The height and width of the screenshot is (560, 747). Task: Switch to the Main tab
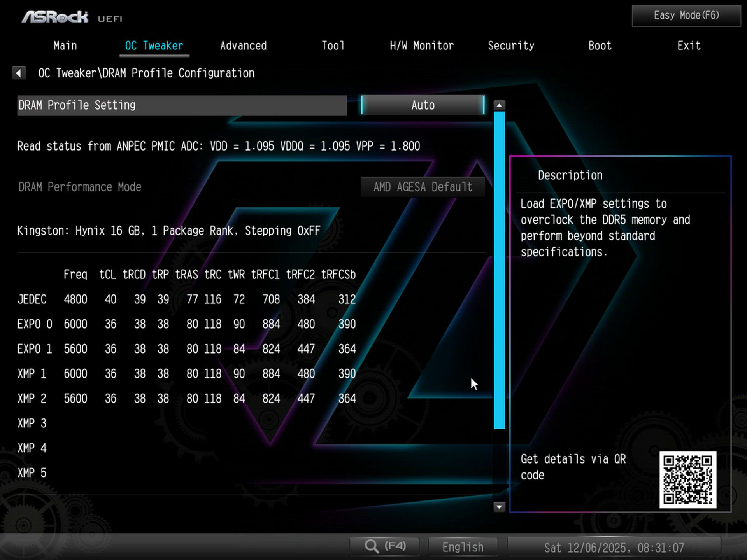click(x=65, y=46)
